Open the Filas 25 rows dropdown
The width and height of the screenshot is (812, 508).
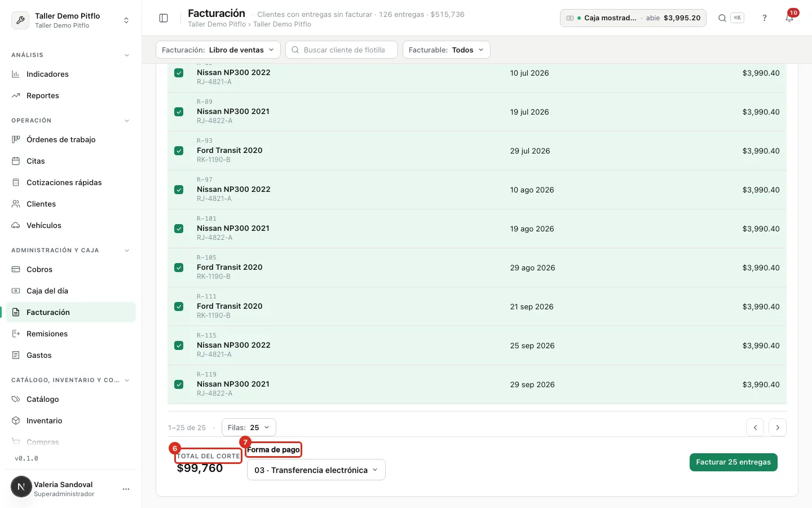[x=249, y=427]
